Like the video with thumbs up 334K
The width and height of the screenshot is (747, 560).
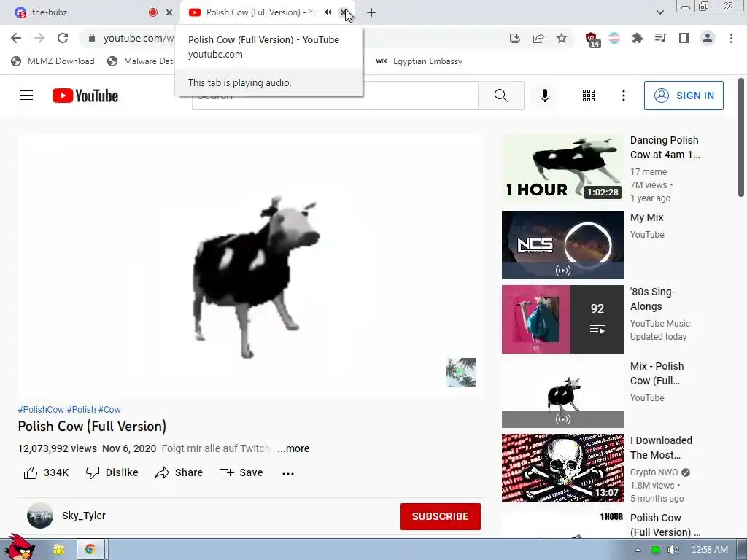coord(46,472)
